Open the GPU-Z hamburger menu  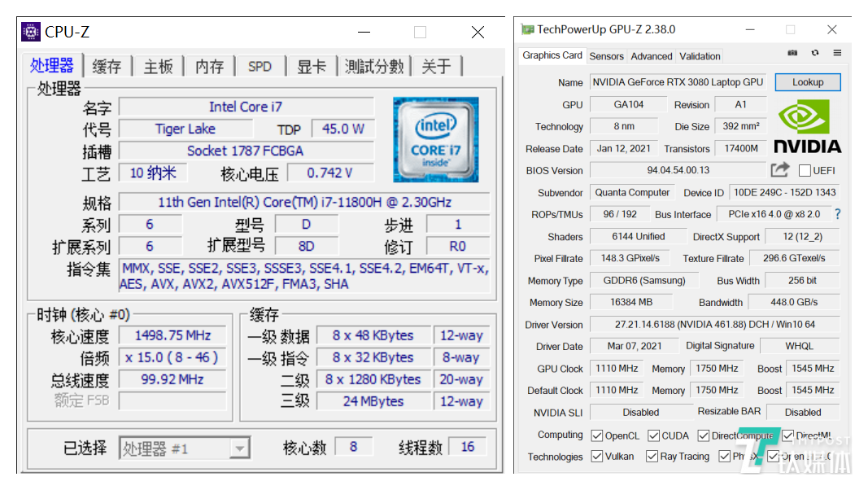(837, 53)
